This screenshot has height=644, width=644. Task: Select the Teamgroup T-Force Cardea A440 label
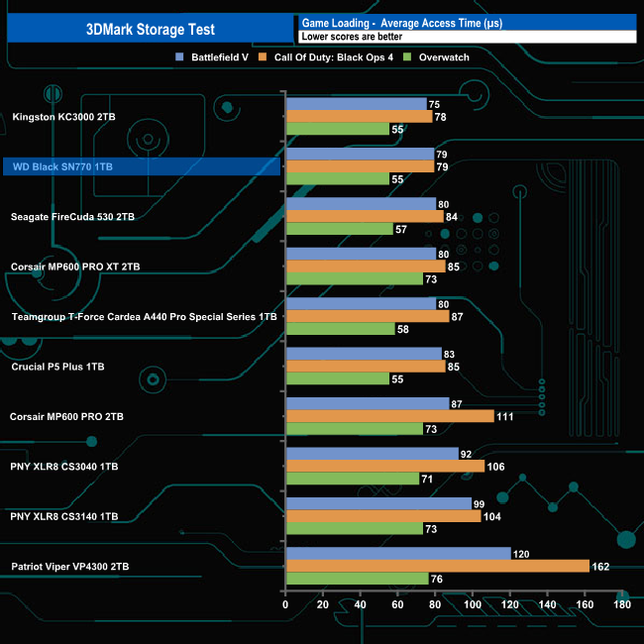coord(145,317)
